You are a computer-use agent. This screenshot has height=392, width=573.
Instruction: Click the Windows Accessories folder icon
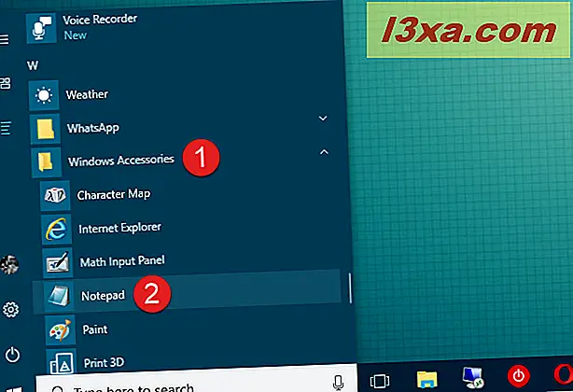[46, 162]
